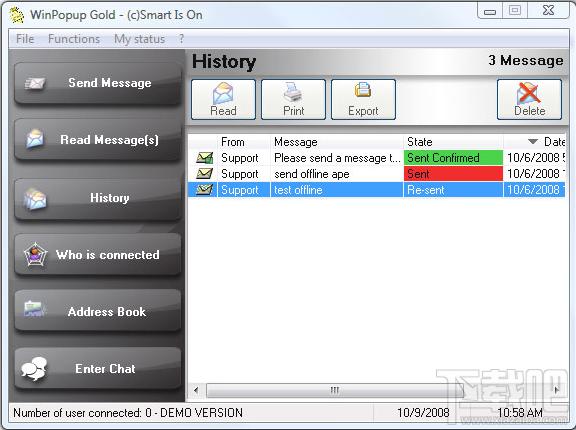
Task: Select the green 'Sent Confirmed' state cell
Action: pos(453,158)
